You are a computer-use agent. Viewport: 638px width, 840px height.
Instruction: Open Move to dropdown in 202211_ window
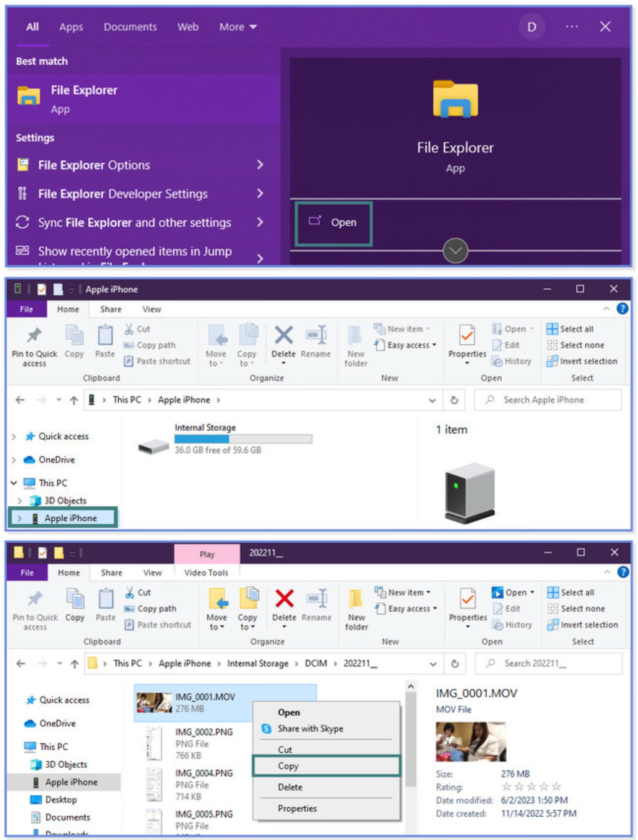coord(217,609)
